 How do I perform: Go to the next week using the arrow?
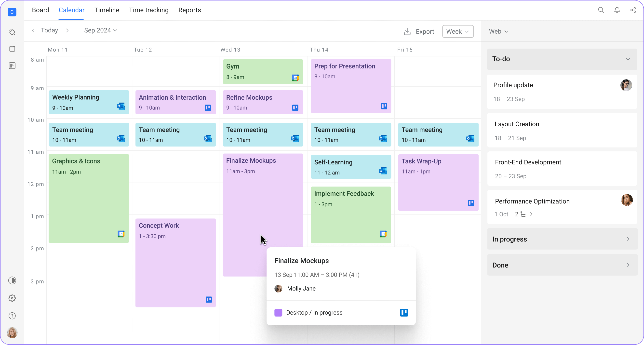point(67,30)
